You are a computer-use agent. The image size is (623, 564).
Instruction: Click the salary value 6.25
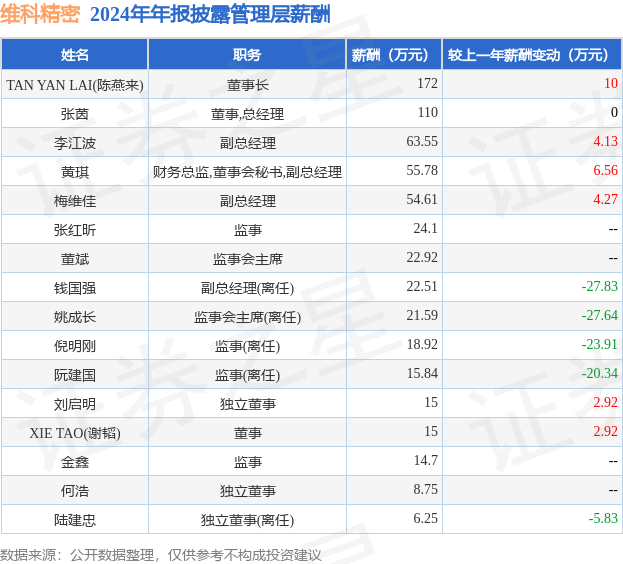pyautogui.click(x=425, y=518)
